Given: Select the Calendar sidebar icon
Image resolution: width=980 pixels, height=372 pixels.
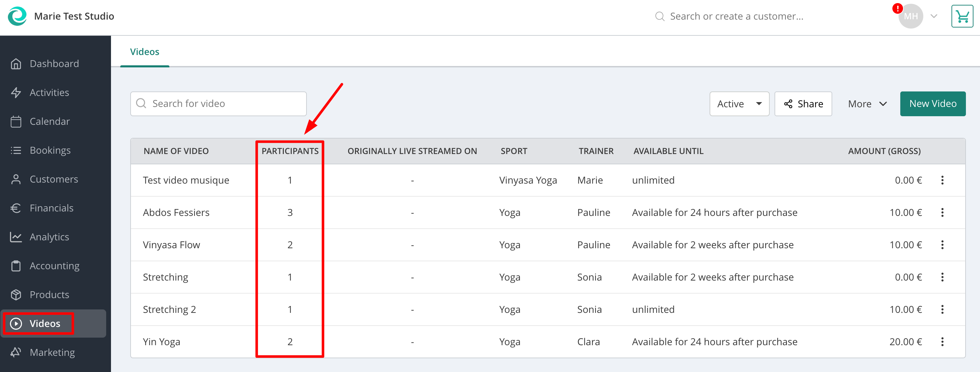Looking at the screenshot, I should tap(16, 121).
